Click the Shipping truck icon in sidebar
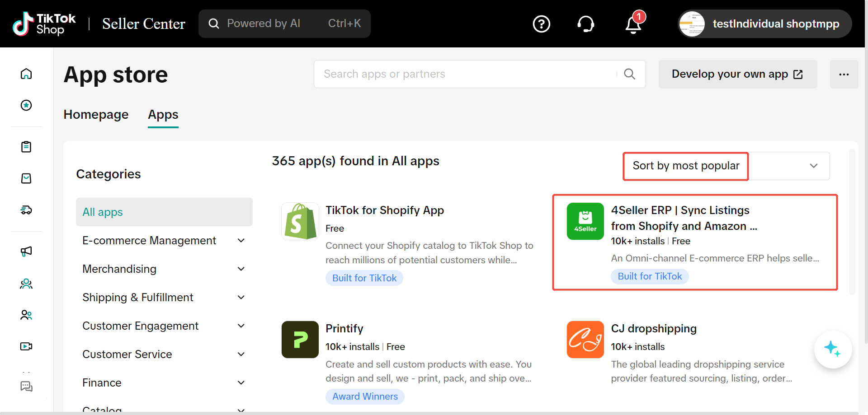The height and width of the screenshot is (415, 868). (x=26, y=210)
